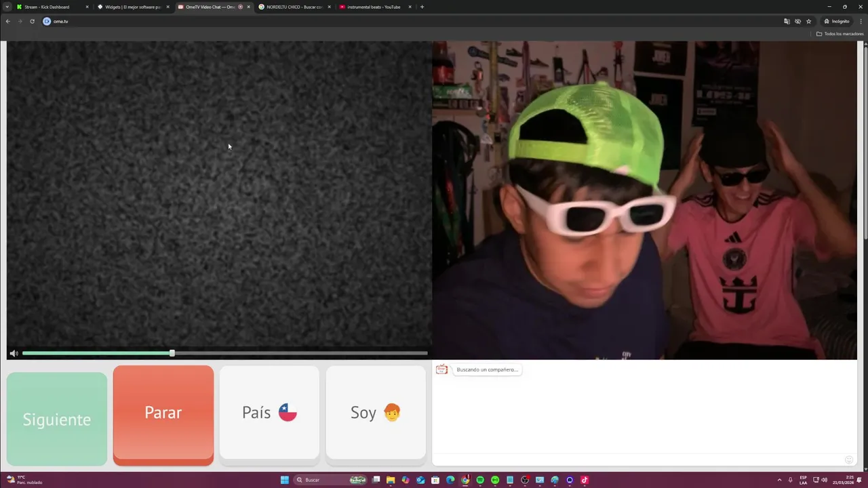The image size is (868, 488).
Task: Click the OmeTV logo in chat log
Action: [x=441, y=369]
